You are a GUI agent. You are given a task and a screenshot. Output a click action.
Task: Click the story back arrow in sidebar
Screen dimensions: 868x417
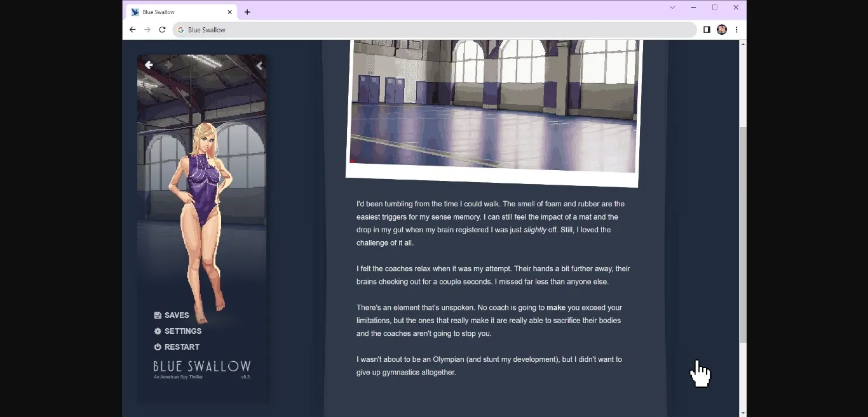tap(149, 65)
